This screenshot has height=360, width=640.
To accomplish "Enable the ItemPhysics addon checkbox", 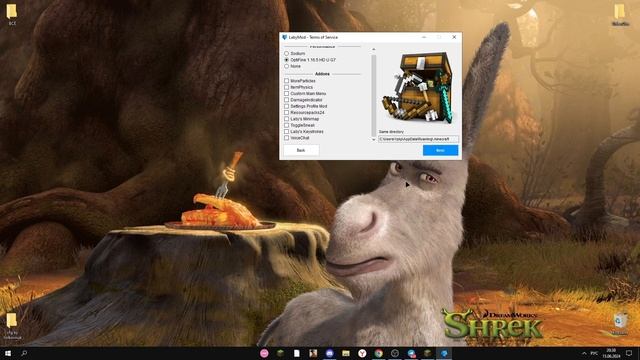I will click(287, 87).
